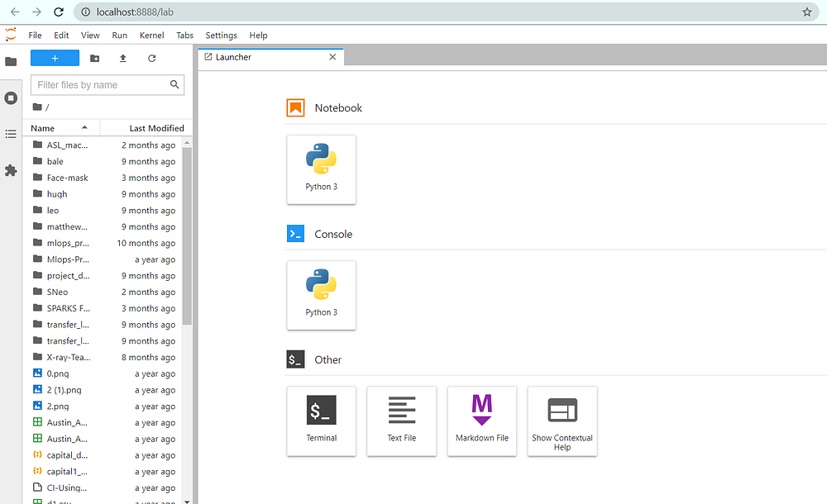
Task: Open the Tabs menu
Action: coord(184,36)
